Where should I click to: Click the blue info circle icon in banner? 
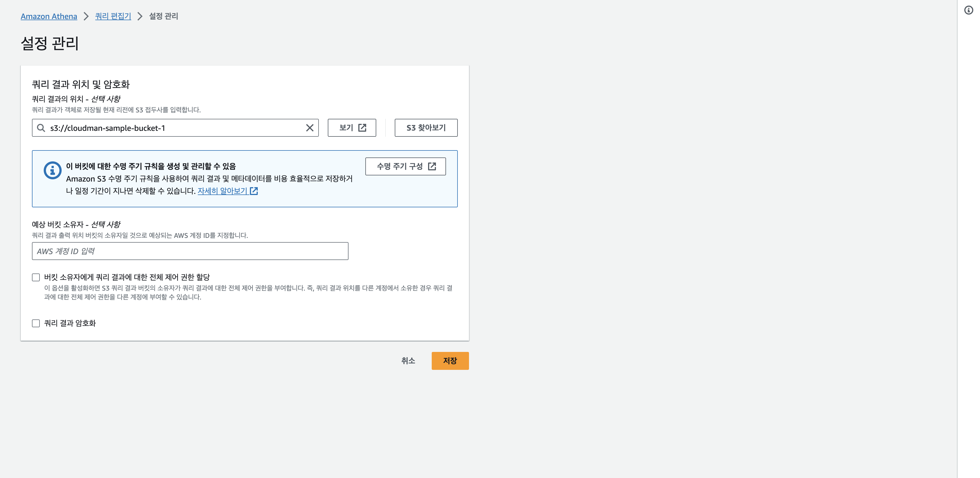[x=52, y=170]
